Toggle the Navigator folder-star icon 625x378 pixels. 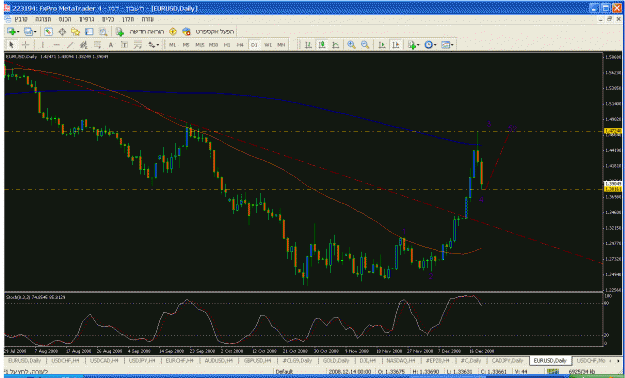pos(75,32)
